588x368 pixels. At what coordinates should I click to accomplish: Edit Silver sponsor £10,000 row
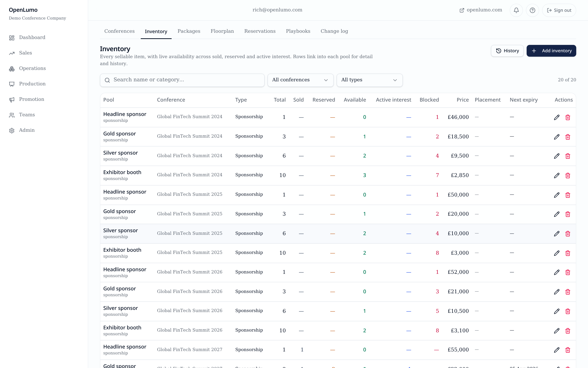coord(557,234)
